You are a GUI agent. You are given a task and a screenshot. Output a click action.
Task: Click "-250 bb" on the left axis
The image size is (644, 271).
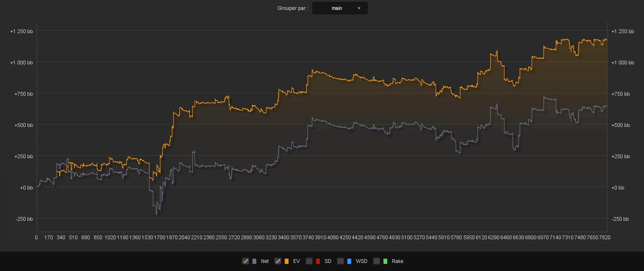(x=24, y=219)
